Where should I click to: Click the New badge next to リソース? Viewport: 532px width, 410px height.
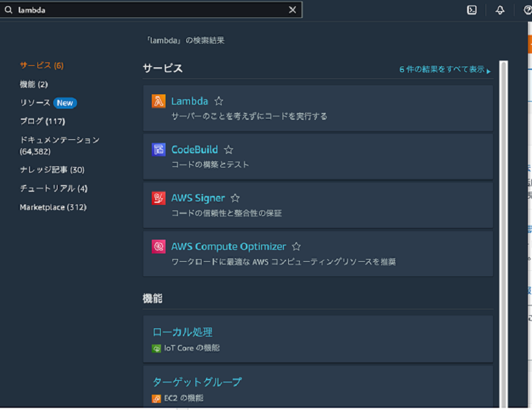[65, 102]
